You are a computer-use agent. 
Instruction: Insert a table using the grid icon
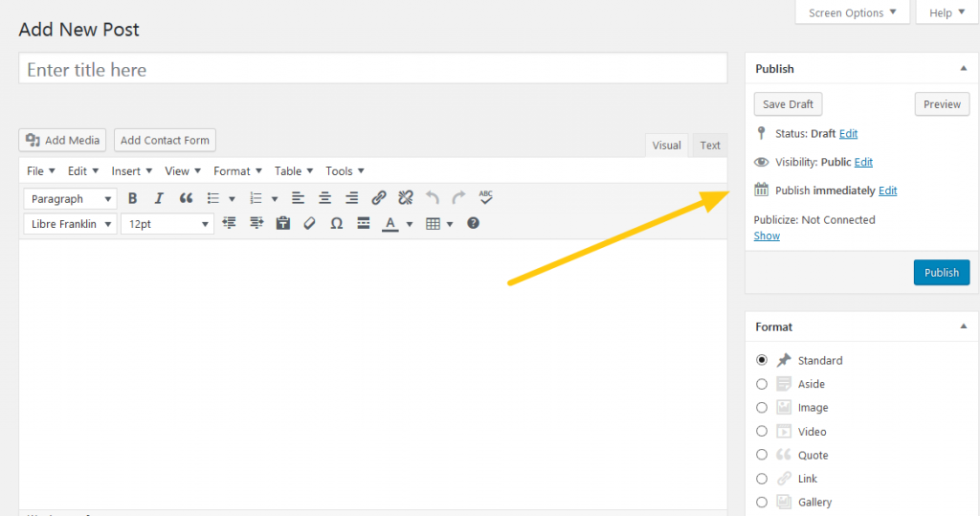[433, 224]
